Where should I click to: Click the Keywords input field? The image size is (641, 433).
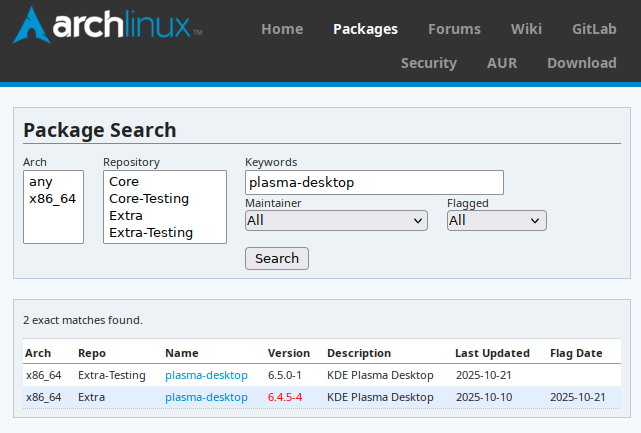(x=374, y=183)
